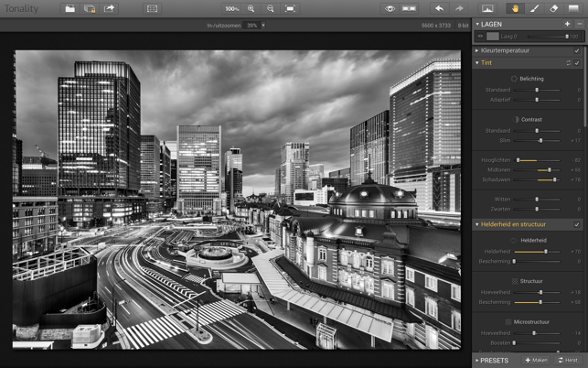Image resolution: width=588 pixels, height=368 pixels.
Task: Click the presets panel layout icon
Action: tap(152, 8)
